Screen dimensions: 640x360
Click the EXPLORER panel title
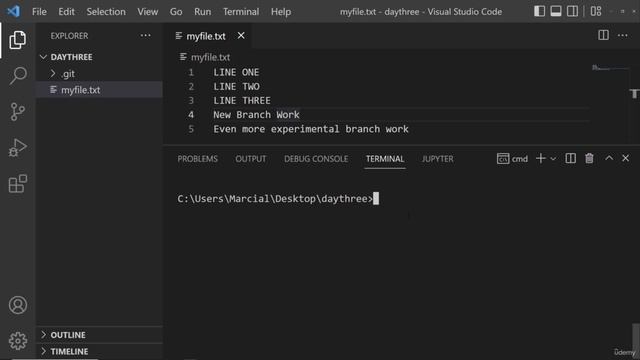click(69, 36)
